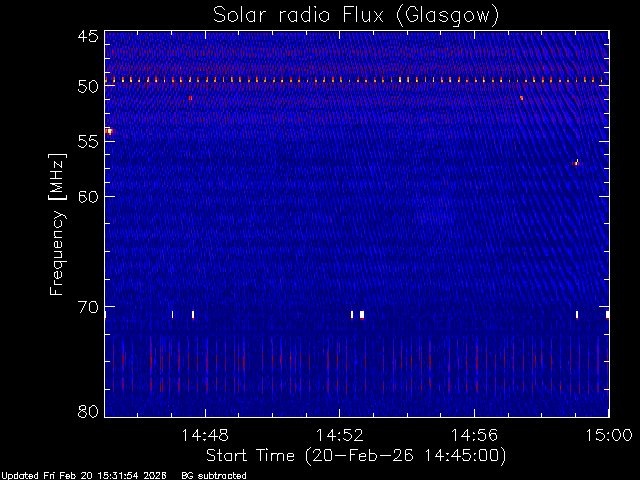
Task: Click the 55 MHz frequency tick label
Action: point(88,141)
